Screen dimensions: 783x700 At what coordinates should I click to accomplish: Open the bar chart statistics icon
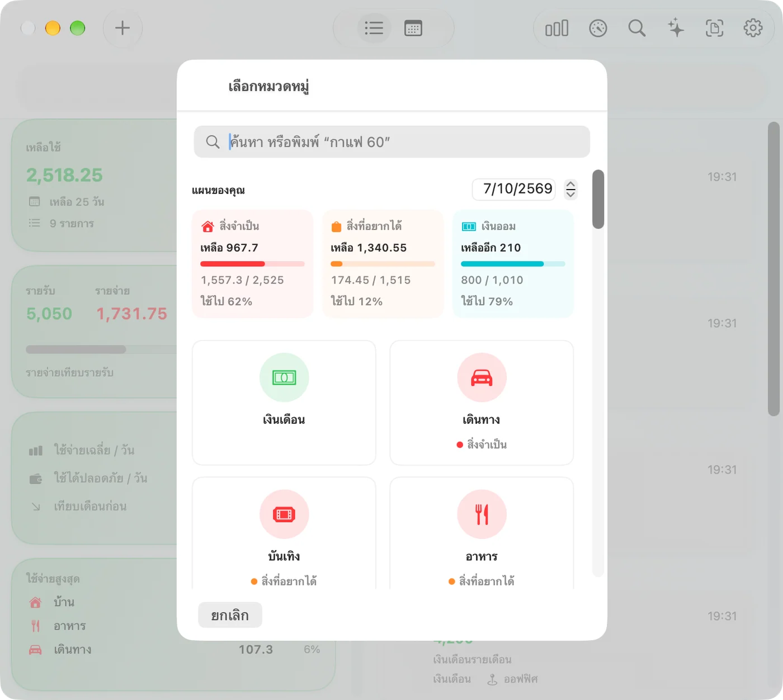[x=557, y=28]
